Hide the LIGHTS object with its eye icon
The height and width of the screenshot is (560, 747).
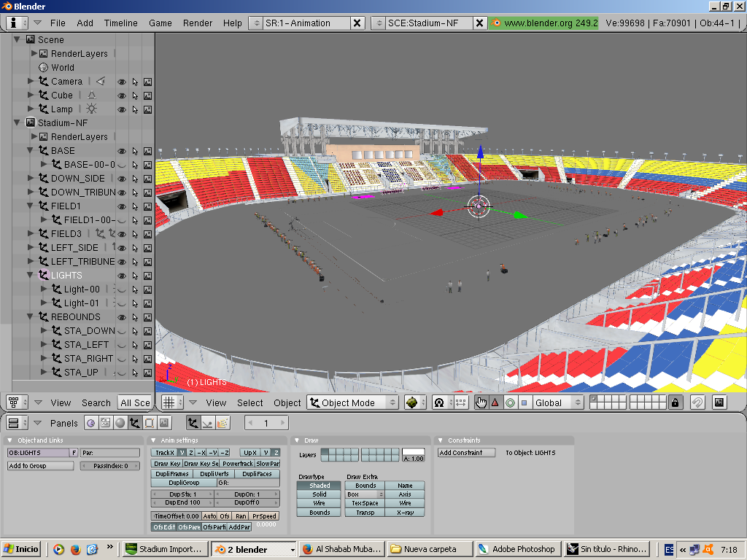click(122, 276)
